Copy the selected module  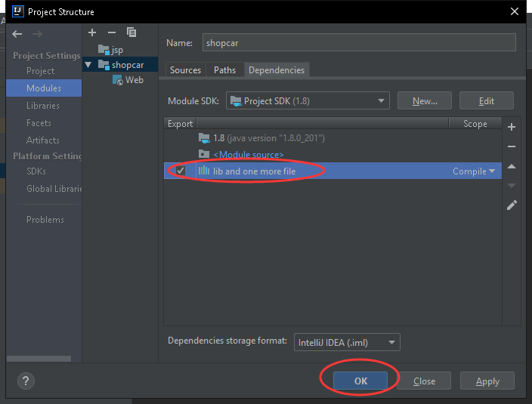point(131,32)
